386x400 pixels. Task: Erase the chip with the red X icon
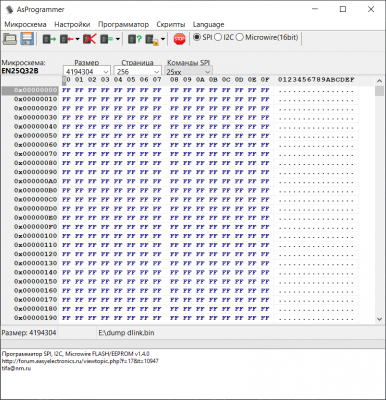[89, 39]
